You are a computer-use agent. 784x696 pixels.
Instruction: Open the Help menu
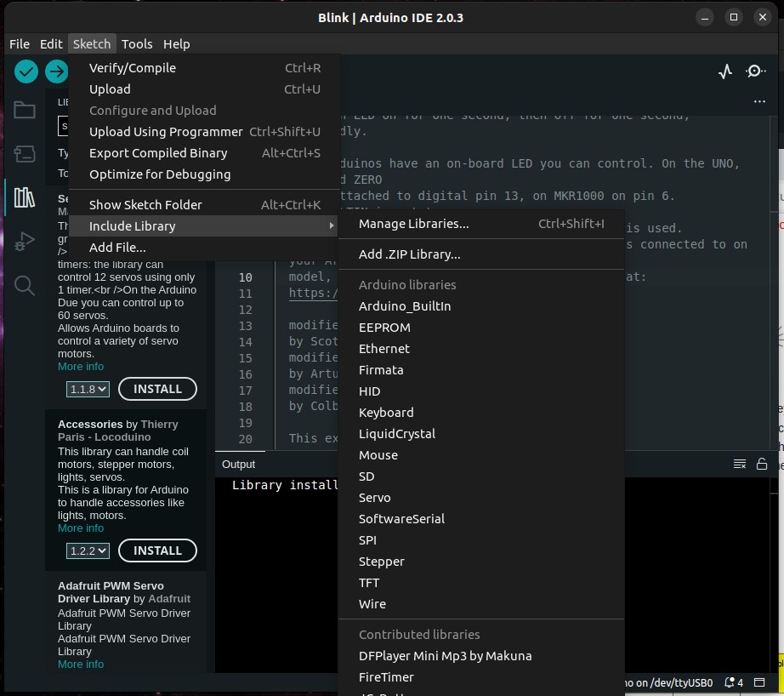coord(177,44)
